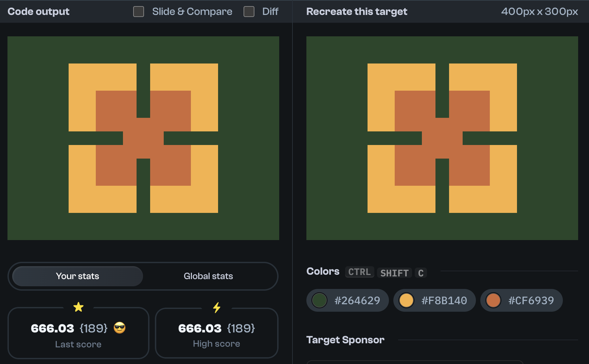Click the SHIFT key badge in the Colors section
Image resolution: width=589 pixels, height=364 pixels.
[394, 273]
